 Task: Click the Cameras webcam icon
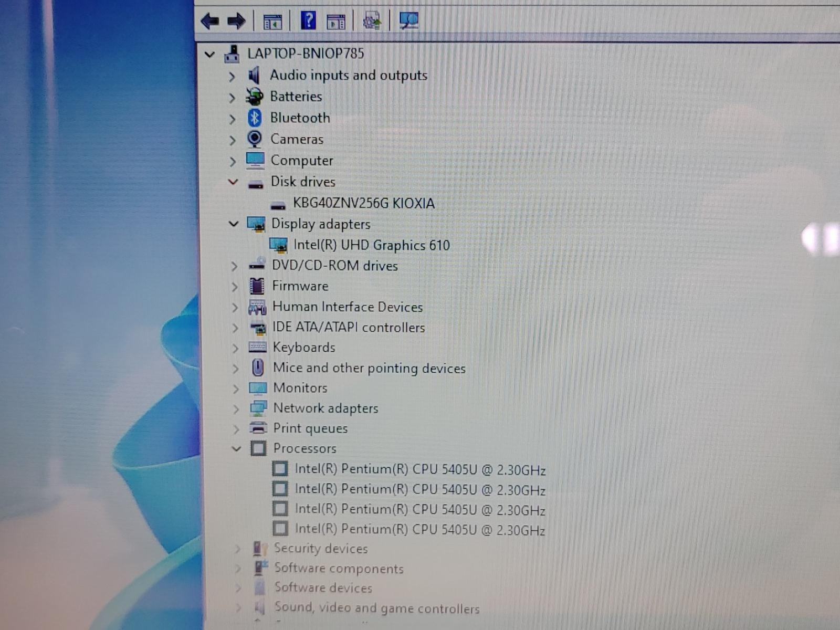point(255,139)
